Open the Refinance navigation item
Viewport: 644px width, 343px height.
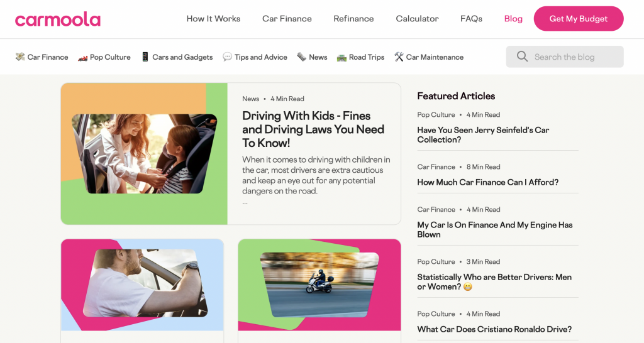pyautogui.click(x=353, y=18)
